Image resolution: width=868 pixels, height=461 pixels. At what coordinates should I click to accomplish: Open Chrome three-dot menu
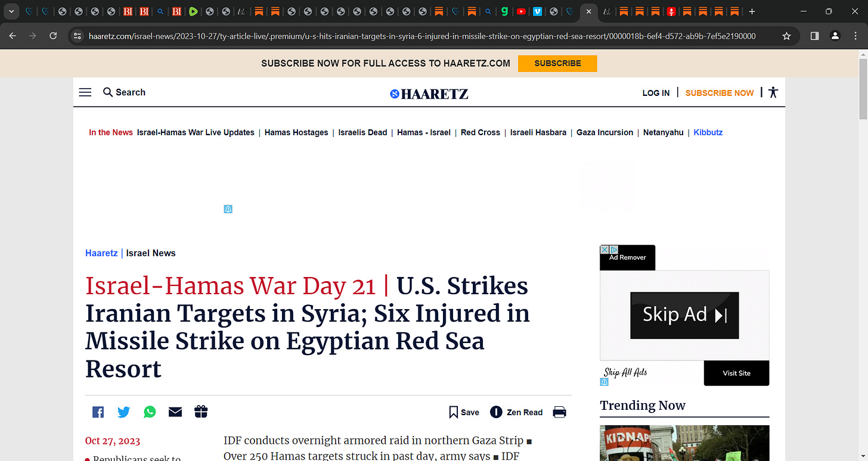point(855,36)
